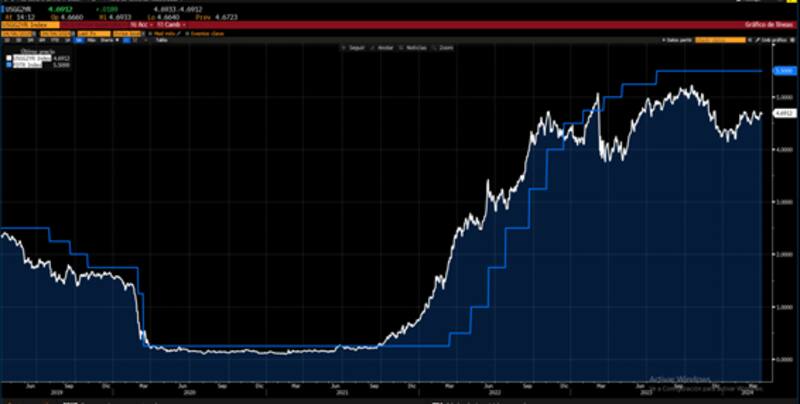Activate the Zoom tool on chart
The width and height of the screenshot is (800, 404).
pyautogui.click(x=432, y=47)
